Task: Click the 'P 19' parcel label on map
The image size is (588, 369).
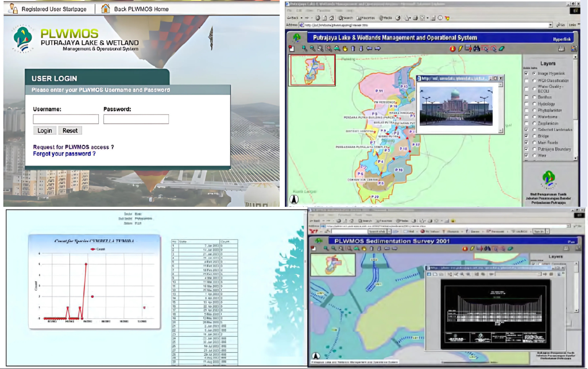Action: pyautogui.click(x=399, y=170)
